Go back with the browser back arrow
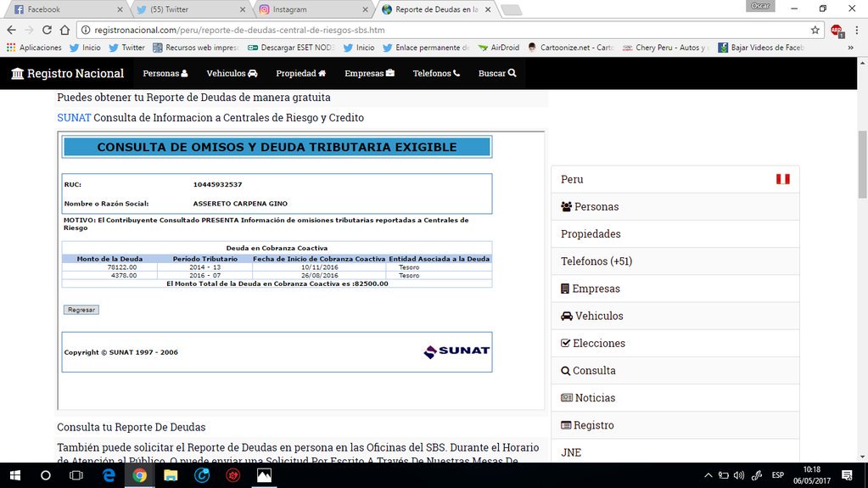Screen dimensions: 868x488 12,30
